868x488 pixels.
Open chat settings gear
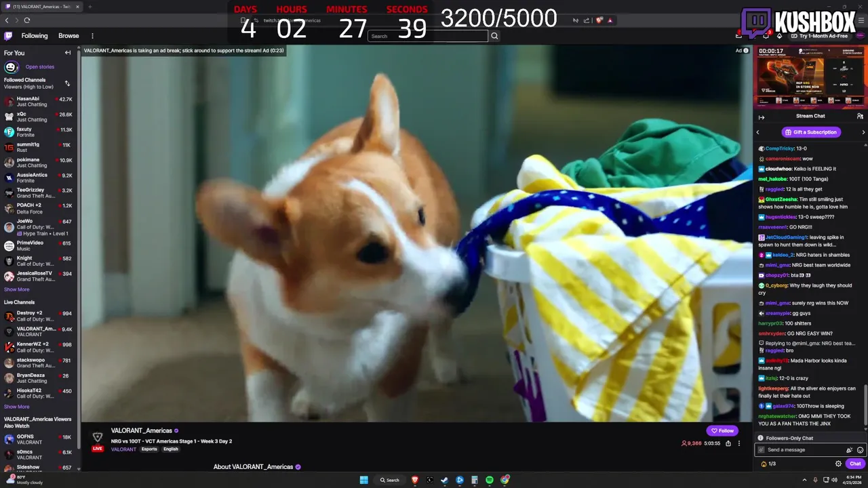(838, 464)
